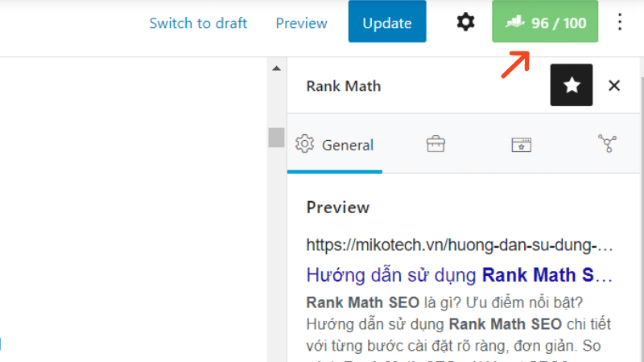644x362 pixels.
Task: Click the gear icon beside General
Action: pos(304,144)
